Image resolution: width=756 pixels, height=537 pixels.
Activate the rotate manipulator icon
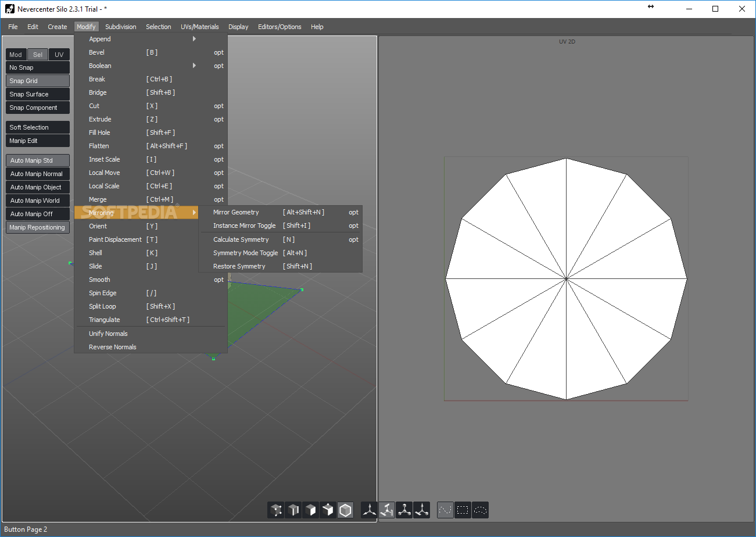(386, 510)
